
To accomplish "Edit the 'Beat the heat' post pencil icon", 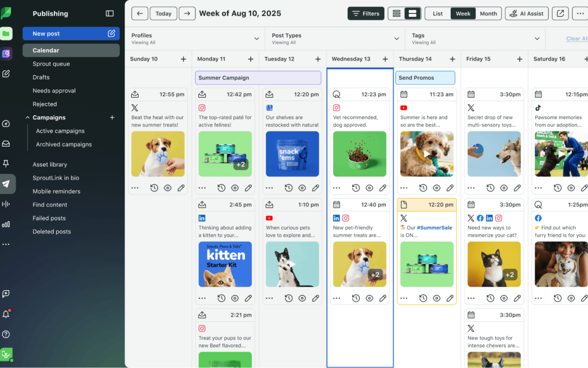I will pyautogui.click(x=181, y=188).
